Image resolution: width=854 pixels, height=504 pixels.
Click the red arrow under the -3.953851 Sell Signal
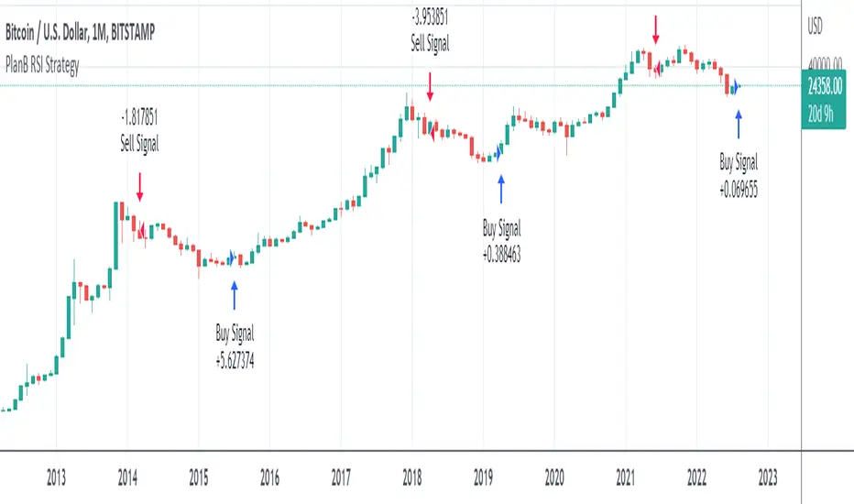point(431,86)
